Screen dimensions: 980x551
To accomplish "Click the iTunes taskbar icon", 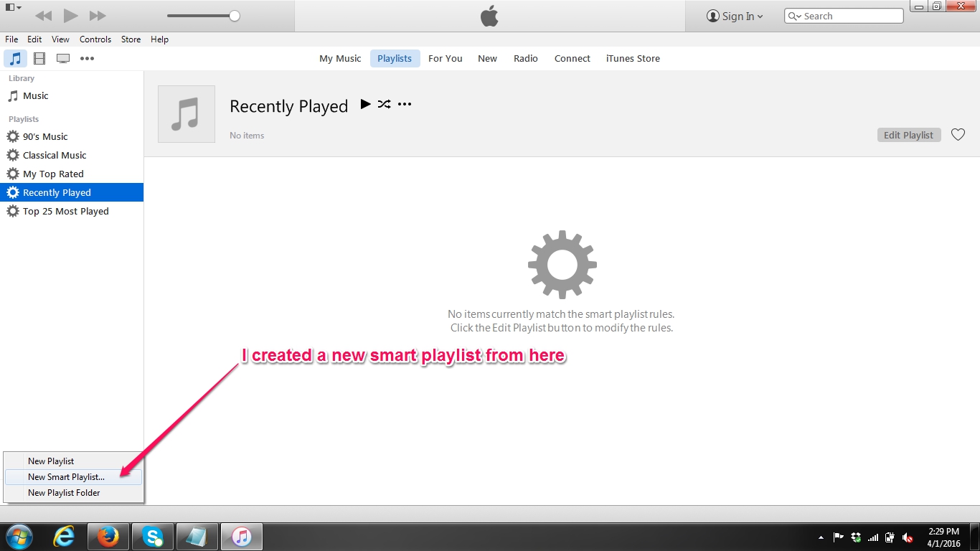I will click(x=242, y=537).
